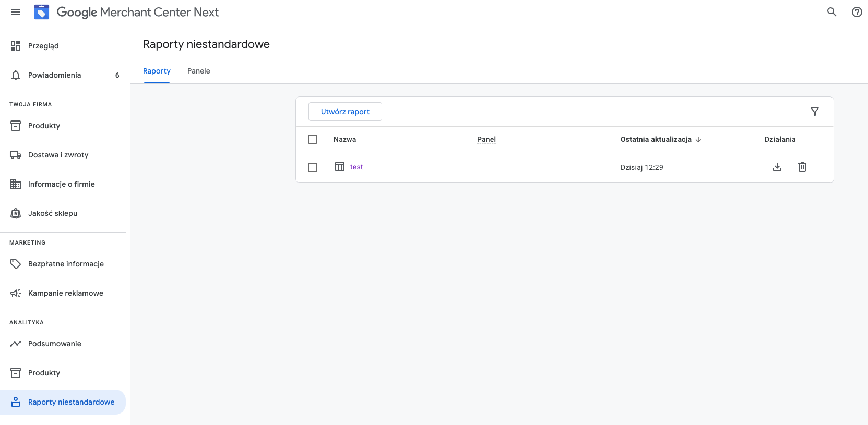This screenshot has width=868, height=425.
Task: Open the filter funnel icon
Action: click(x=815, y=112)
